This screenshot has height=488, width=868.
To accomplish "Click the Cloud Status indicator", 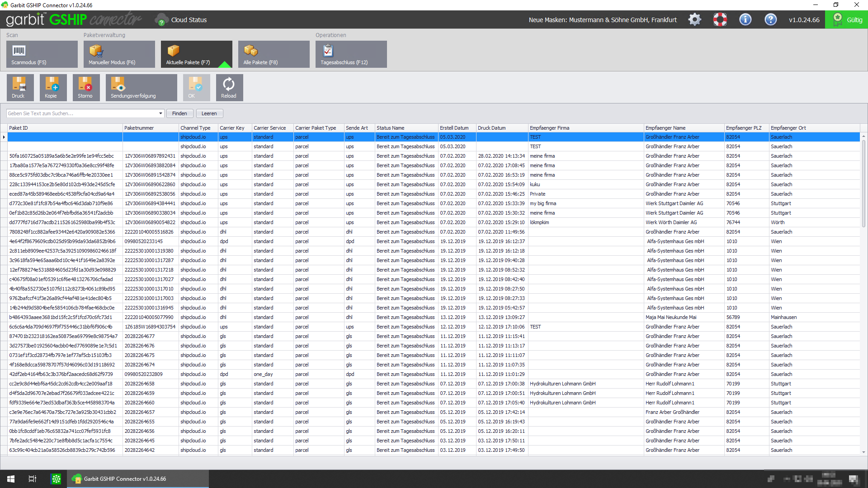I will point(181,20).
